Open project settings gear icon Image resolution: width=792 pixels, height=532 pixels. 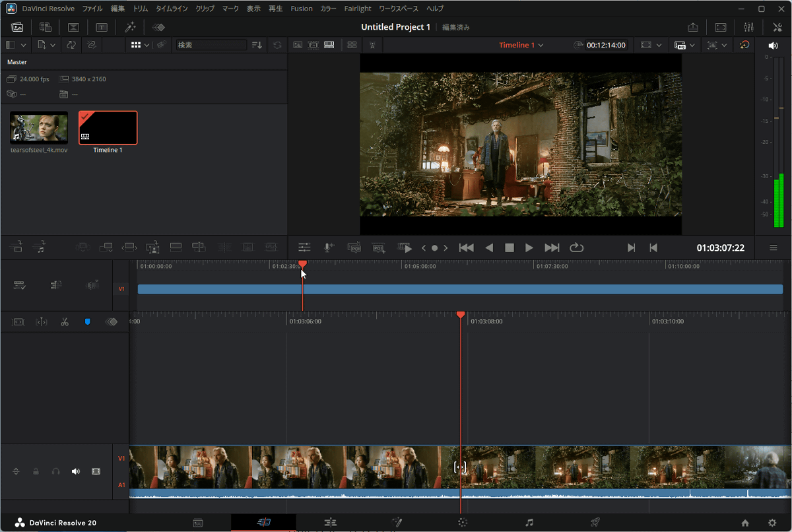(x=772, y=523)
